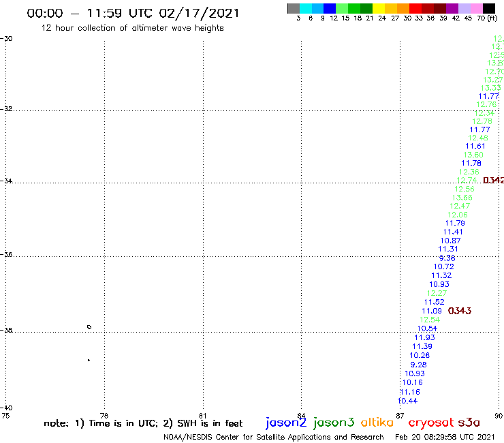Click the wave height value 12.48
The image size is (504, 443).
(477, 138)
